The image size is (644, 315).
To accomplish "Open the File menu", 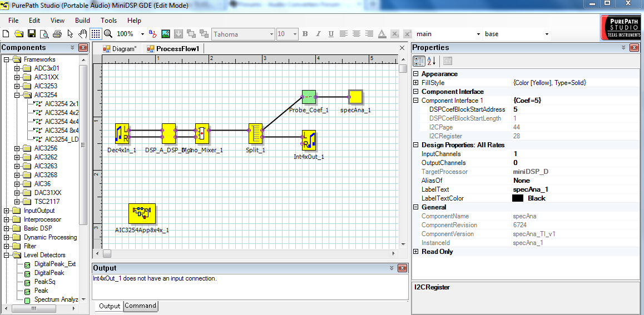I will [13, 21].
